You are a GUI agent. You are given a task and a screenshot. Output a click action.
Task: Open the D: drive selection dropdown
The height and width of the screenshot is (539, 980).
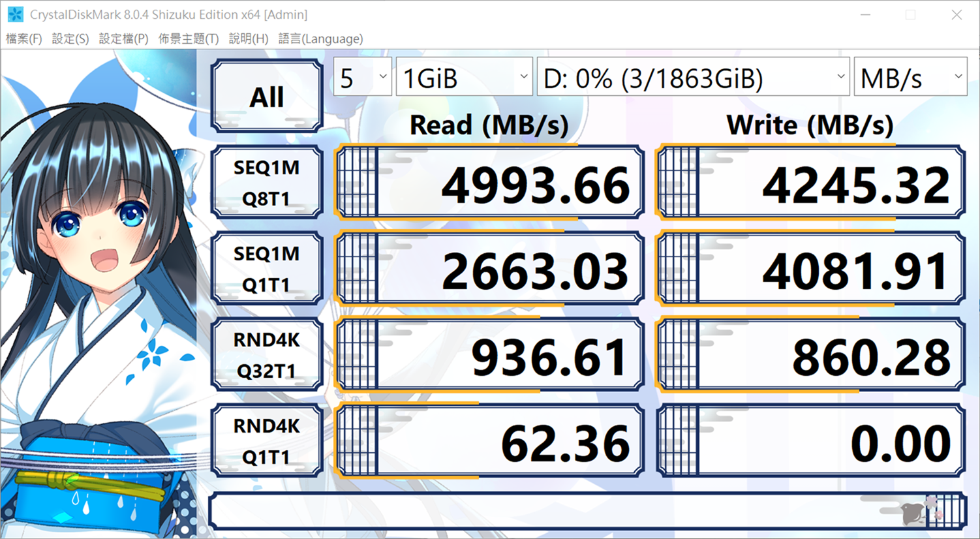point(693,78)
